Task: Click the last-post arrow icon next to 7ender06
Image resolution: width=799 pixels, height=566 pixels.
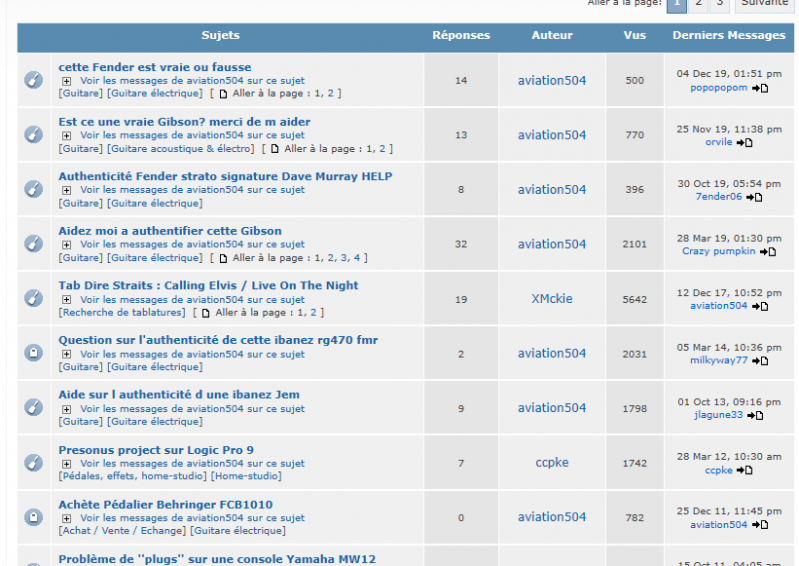Action: pos(755,197)
